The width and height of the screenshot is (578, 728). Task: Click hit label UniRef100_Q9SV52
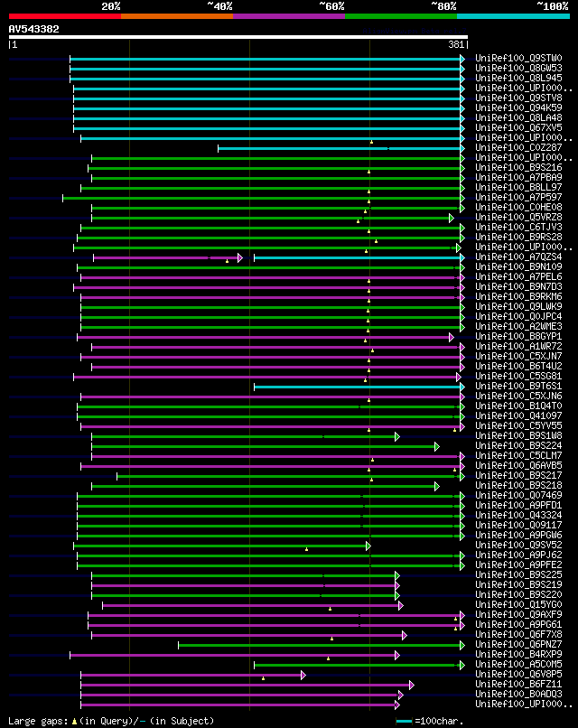coord(518,545)
